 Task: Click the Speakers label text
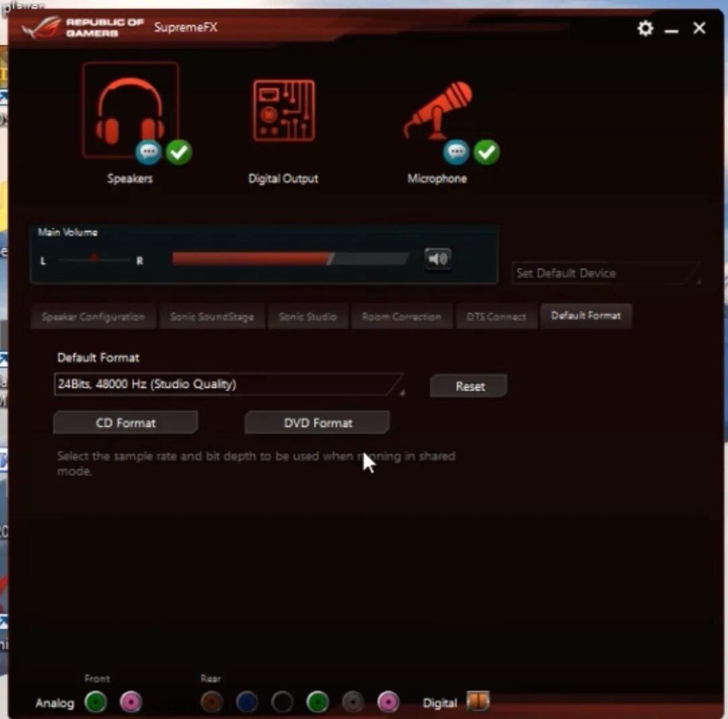[130, 179]
